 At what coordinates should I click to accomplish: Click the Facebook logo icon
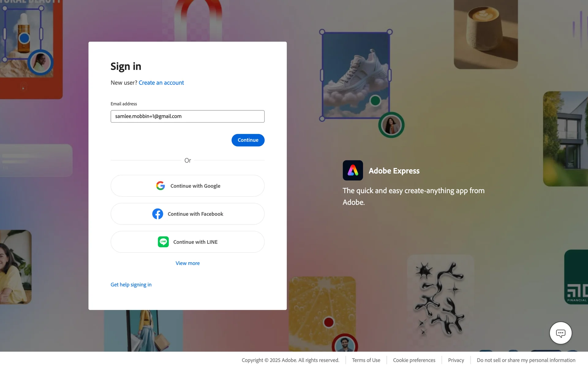[x=157, y=214]
